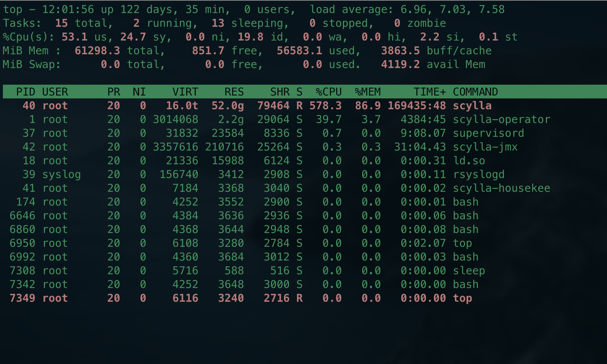The image size is (607, 364).
Task: Click the %MEM column header
Action: tap(368, 92)
